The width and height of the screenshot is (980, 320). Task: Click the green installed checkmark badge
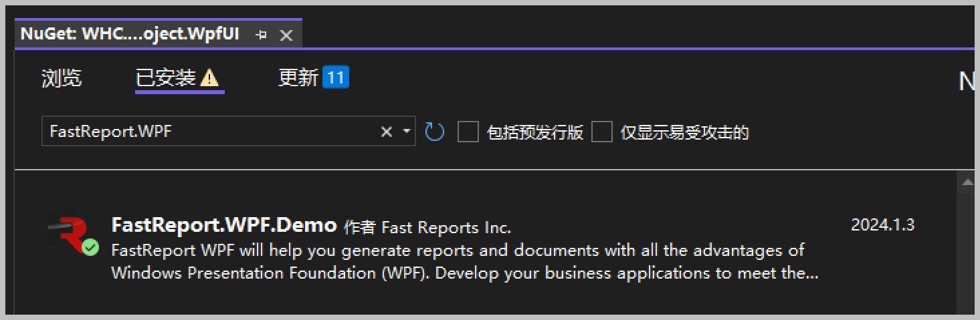pos(90,248)
